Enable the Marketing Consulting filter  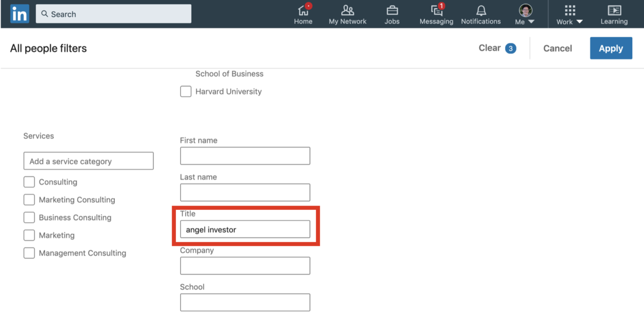(x=29, y=199)
